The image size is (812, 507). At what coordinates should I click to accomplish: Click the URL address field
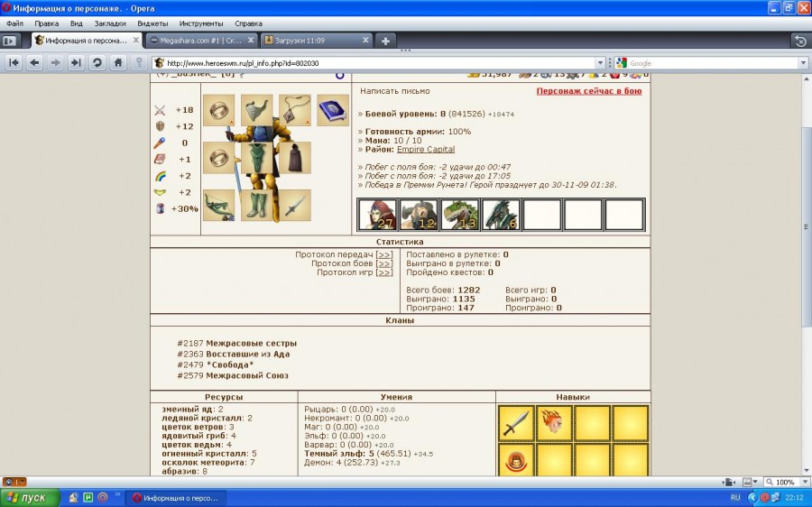point(381,63)
